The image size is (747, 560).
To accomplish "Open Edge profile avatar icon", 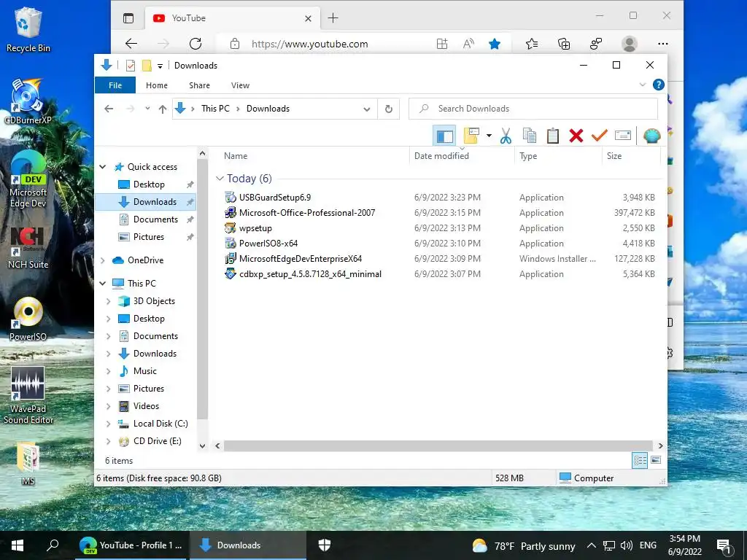I will 630,44.
